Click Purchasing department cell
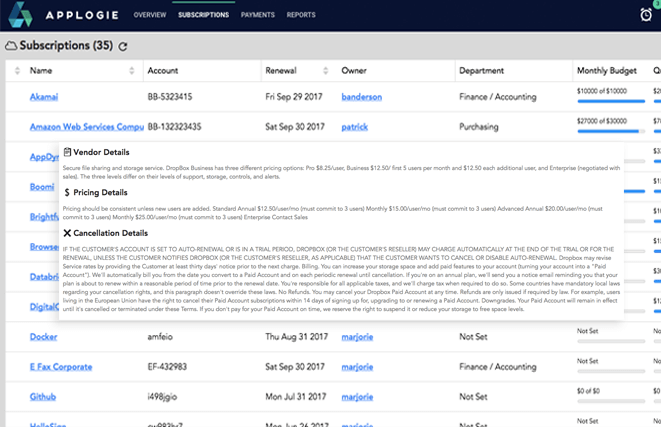This screenshot has width=661, height=427. click(x=478, y=127)
